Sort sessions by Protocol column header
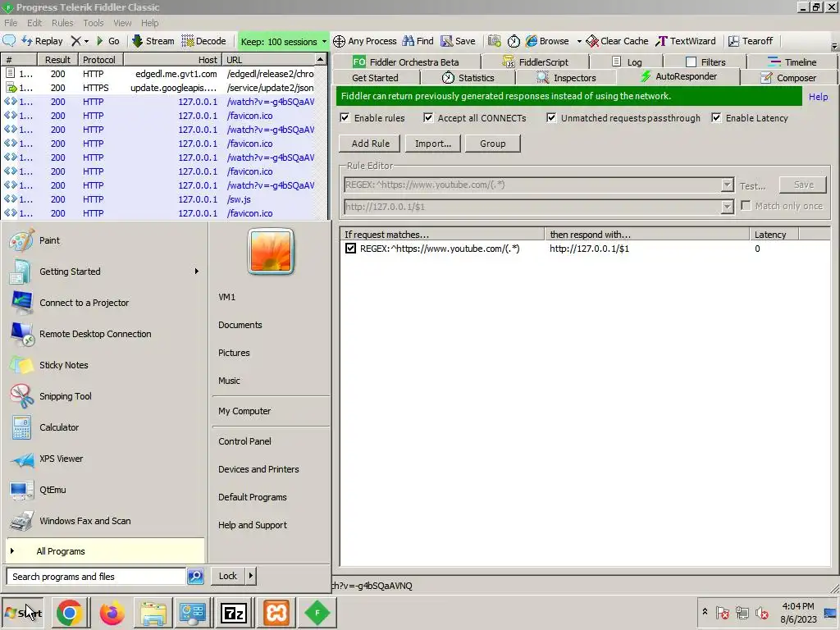 99,59
